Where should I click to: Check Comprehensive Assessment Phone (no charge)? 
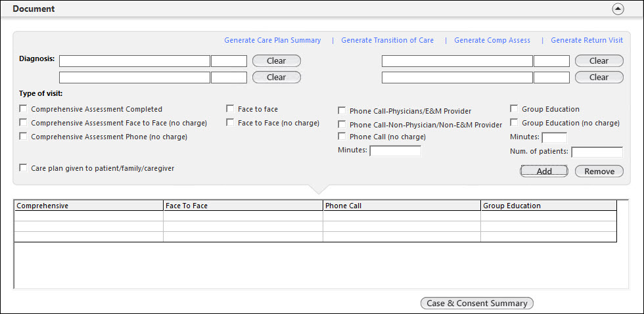[24, 136]
